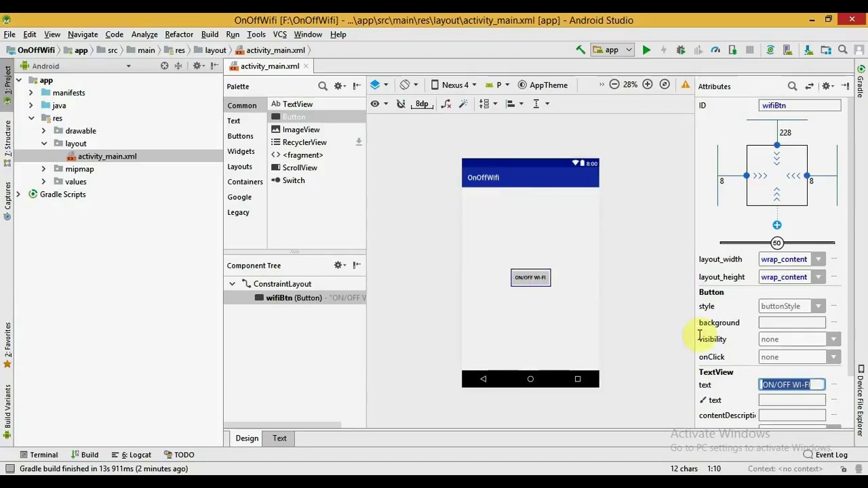Select the ON/OFF WI-FI button in the preview
The image size is (868, 488).
[530, 277]
